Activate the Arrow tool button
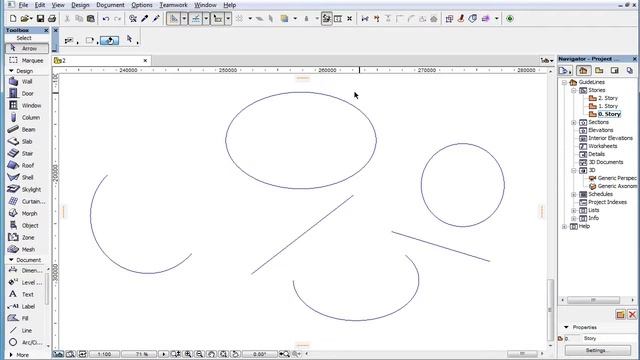Viewport: 640px width, 360px height. pos(27,48)
